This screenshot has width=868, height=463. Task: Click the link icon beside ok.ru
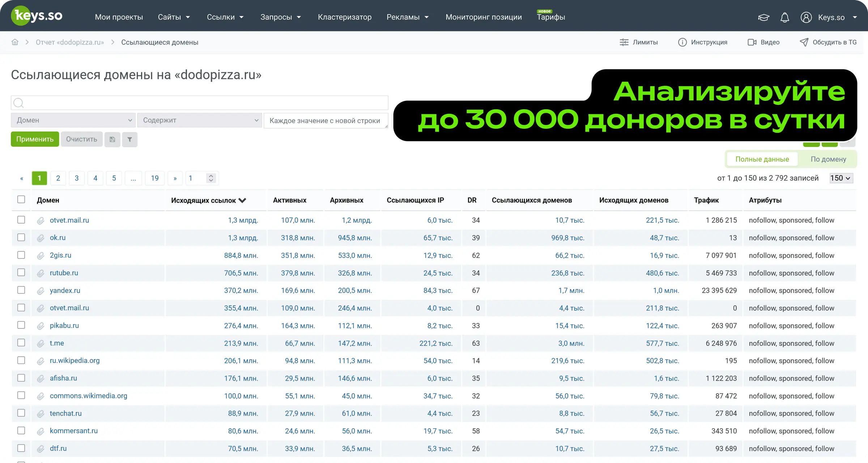point(41,238)
